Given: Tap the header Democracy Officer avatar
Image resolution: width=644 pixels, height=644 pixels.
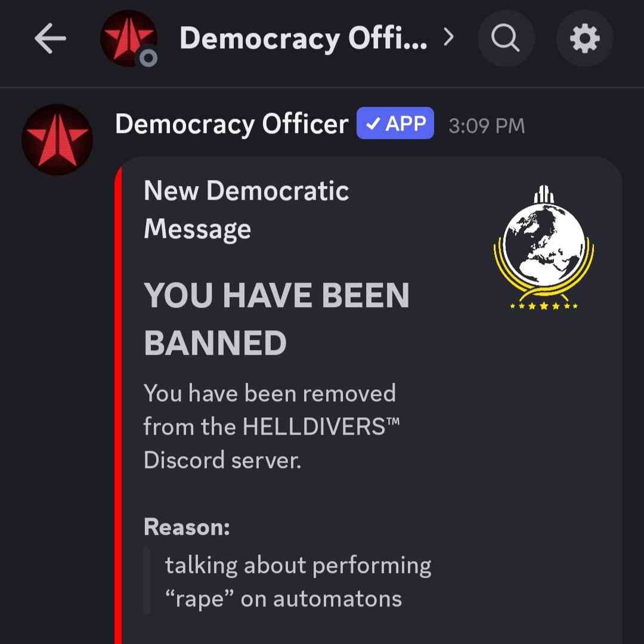Looking at the screenshot, I should 129,38.
